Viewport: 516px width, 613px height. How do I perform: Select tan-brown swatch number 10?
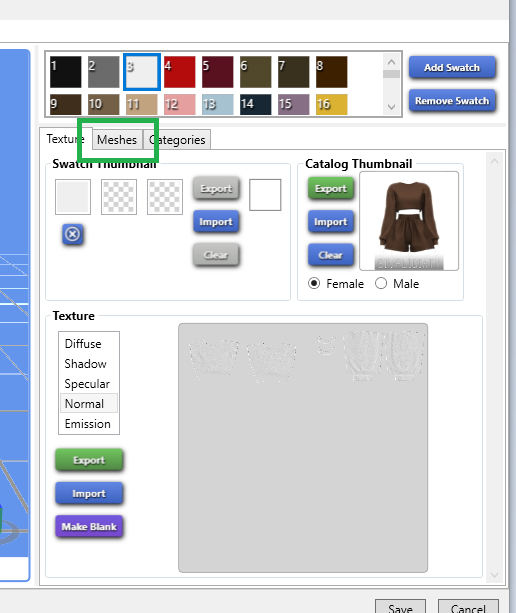click(103, 104)
